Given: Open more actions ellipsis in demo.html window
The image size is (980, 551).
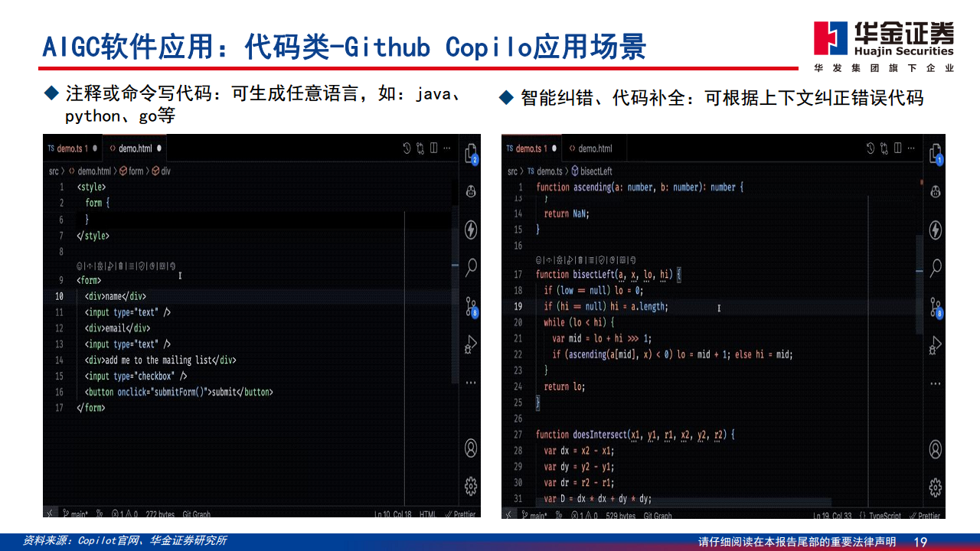Looking at the screenshot, I should click(447, 148).
